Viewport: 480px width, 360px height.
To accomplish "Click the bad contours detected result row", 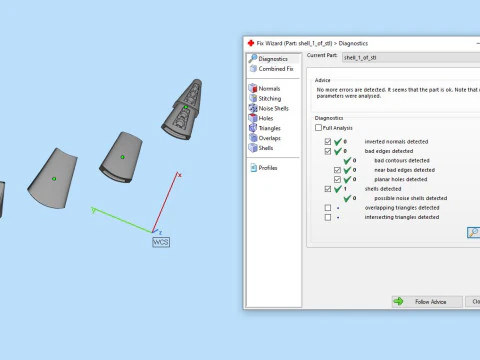I will click(x=387, y=161).
